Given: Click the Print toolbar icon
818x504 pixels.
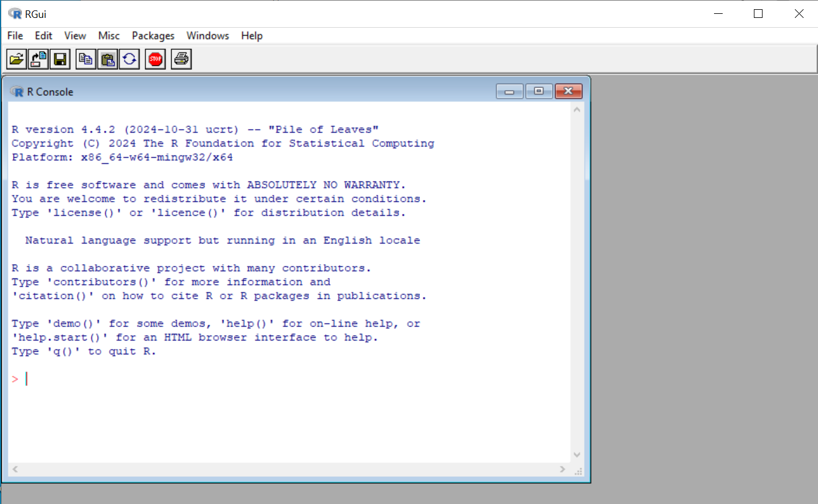Looking at the screenshot, I should coord(181,59).
